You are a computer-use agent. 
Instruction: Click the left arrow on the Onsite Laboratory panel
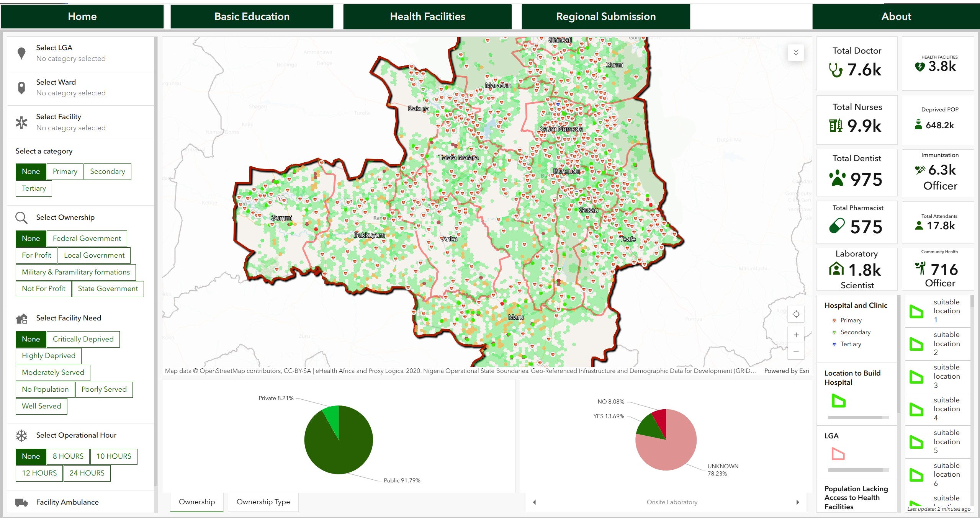(534, 502)
